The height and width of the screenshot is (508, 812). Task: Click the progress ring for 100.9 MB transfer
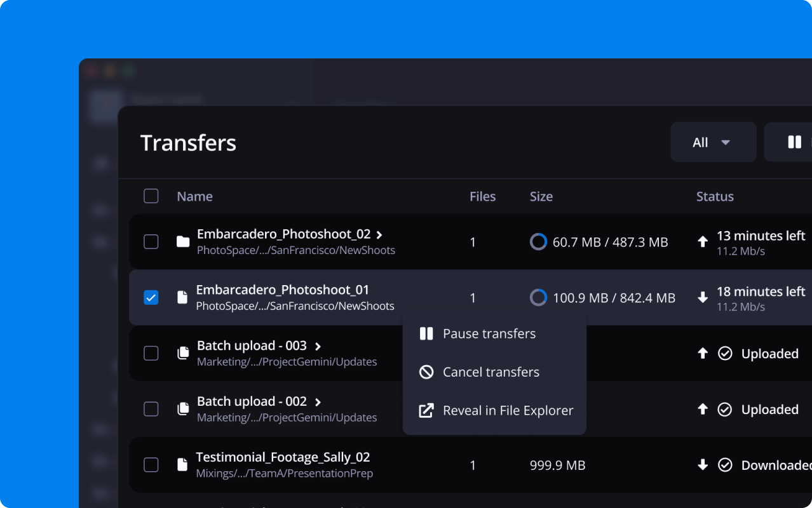click(x=538, y=297)
